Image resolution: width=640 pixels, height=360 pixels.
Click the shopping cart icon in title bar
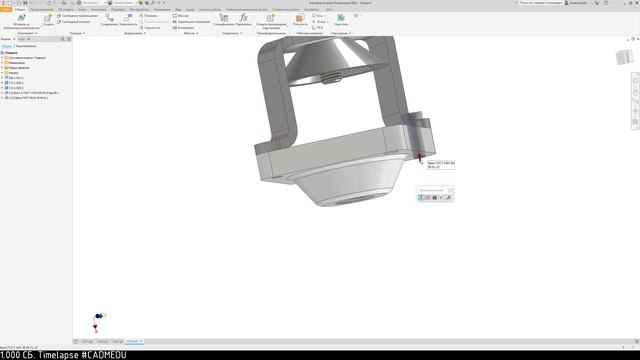[x=597, y=3]
